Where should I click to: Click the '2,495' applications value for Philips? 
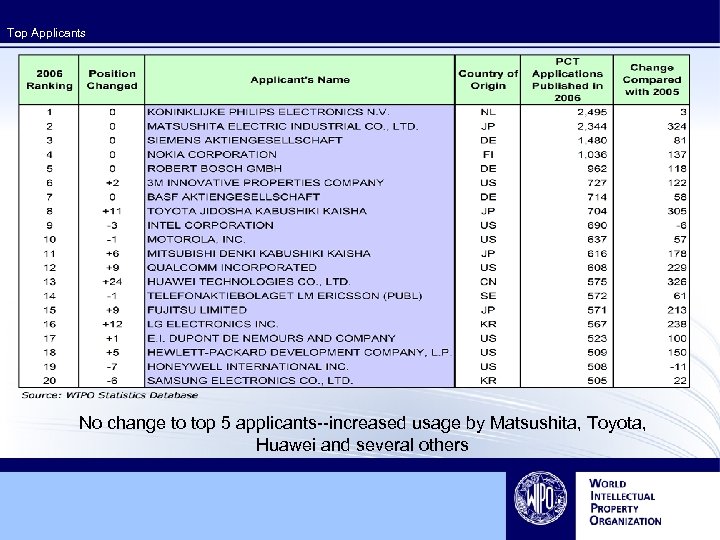[592, 112]
